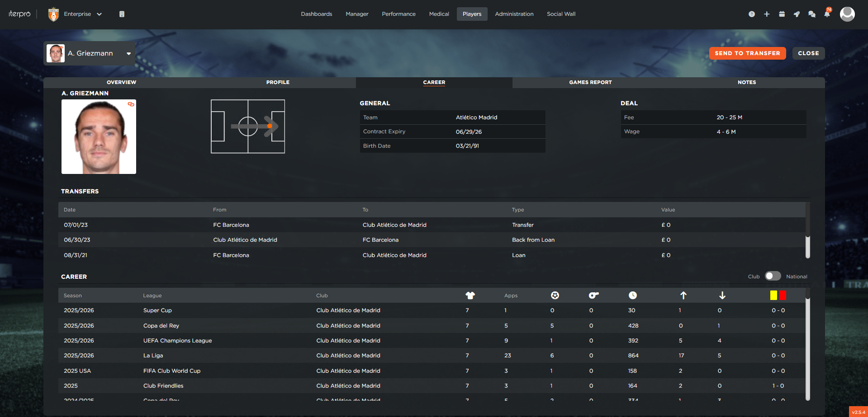The width and height of the screenshot is (868, 417).
Task: Click the user avatar profile icon
Action: click(847, 14)
